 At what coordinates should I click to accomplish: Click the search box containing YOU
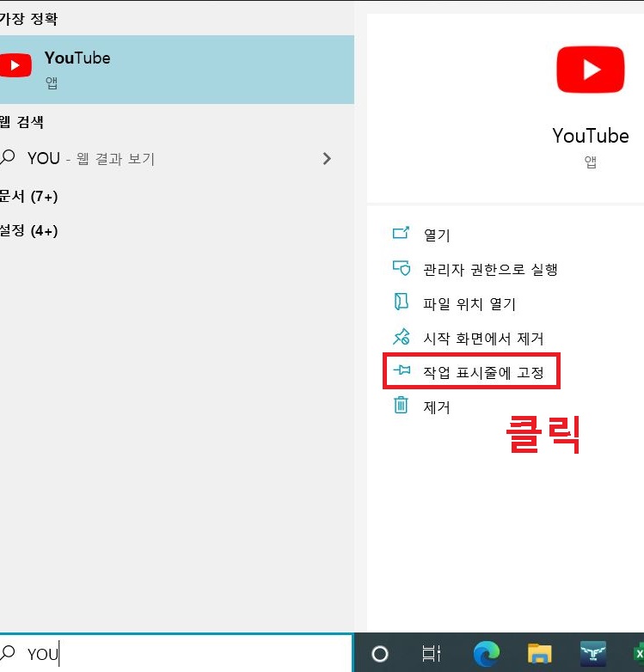[x=175, y=653]
